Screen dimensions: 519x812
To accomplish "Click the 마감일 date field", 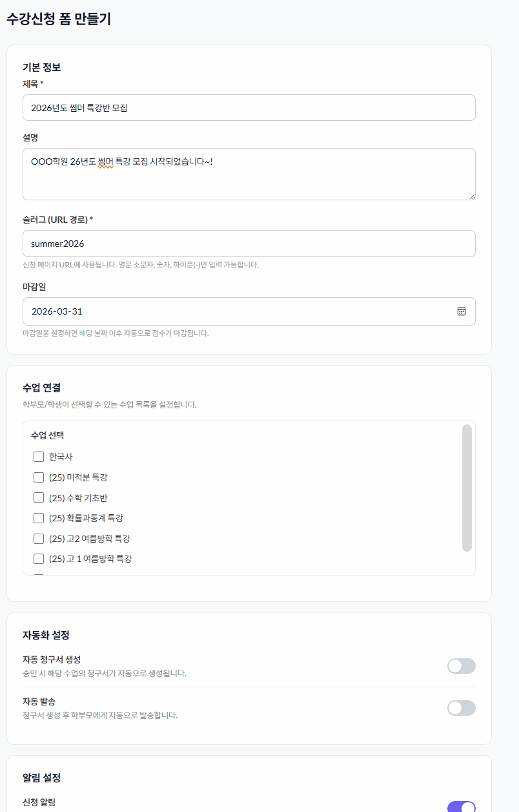I will tap(232, 311).
